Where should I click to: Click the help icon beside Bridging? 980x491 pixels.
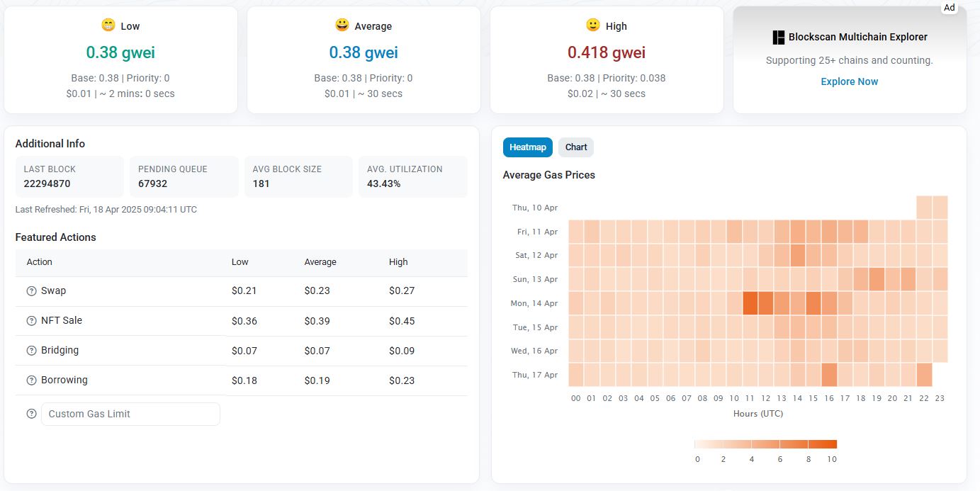tap(31, 351)
